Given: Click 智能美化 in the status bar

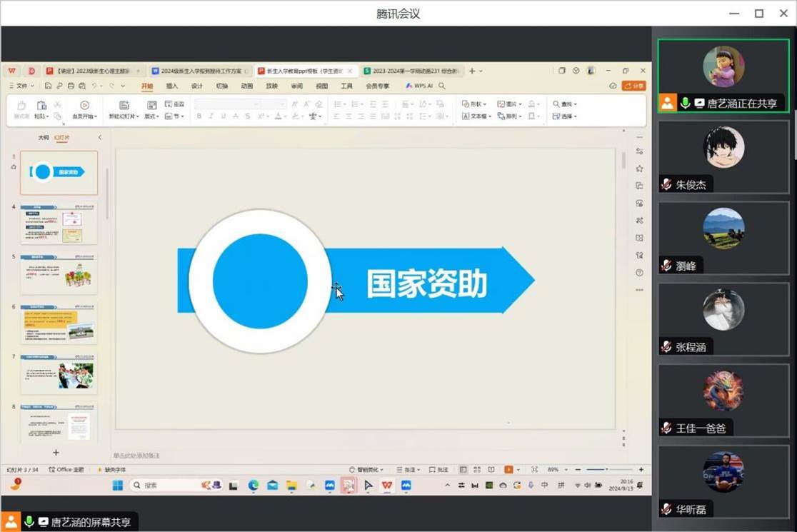Looking at the screenshot, I should (x=366, y=469).
